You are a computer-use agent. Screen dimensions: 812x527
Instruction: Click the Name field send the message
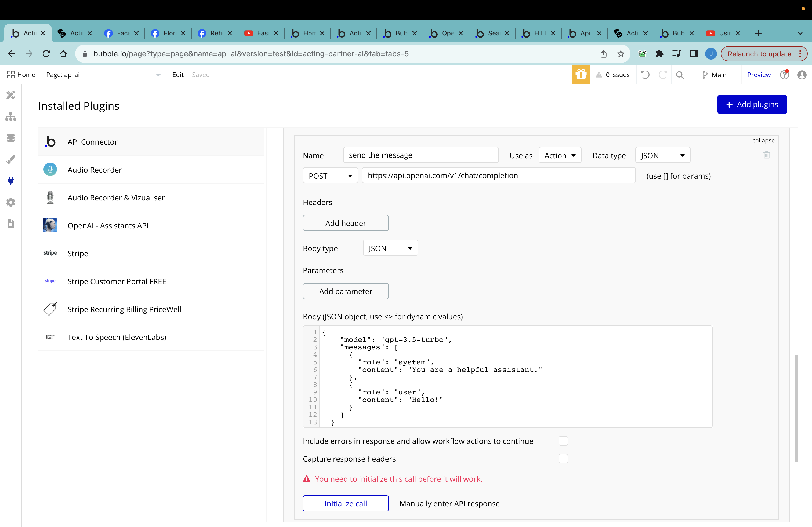[x=421, y=155]
